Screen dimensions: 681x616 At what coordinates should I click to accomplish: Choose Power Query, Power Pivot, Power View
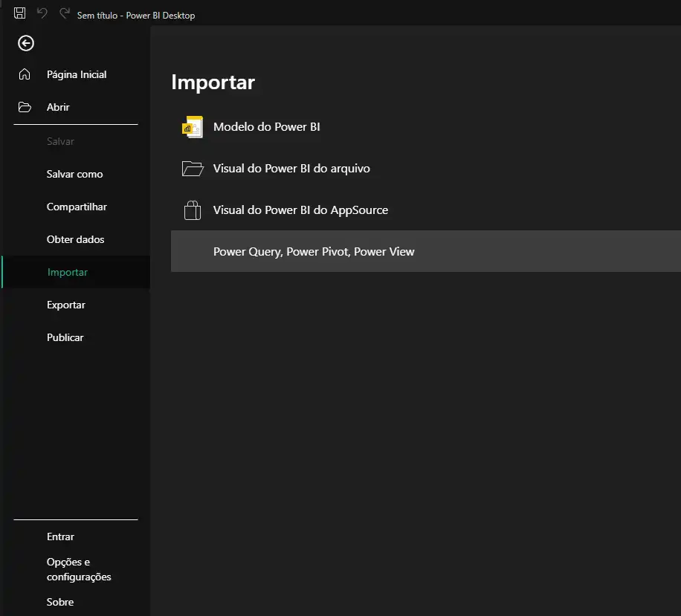point(314,251)
